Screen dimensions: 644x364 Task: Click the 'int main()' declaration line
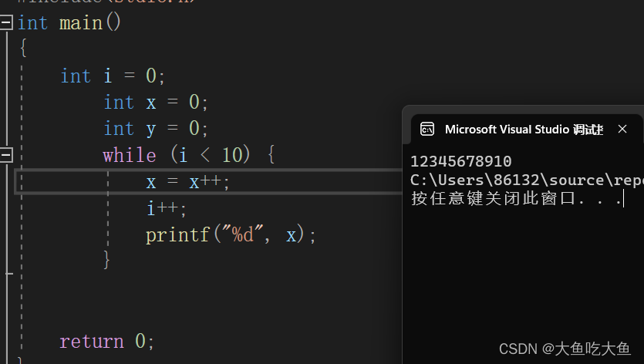click(x=69, y=22)
